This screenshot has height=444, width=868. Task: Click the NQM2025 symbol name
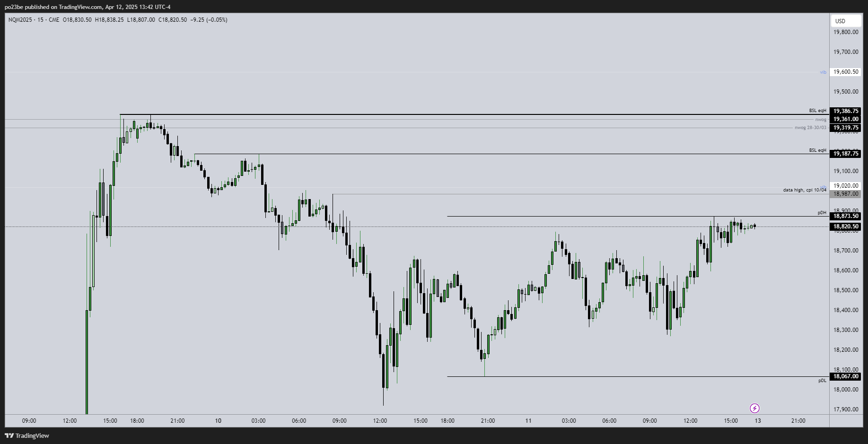[x=20, y=20]
